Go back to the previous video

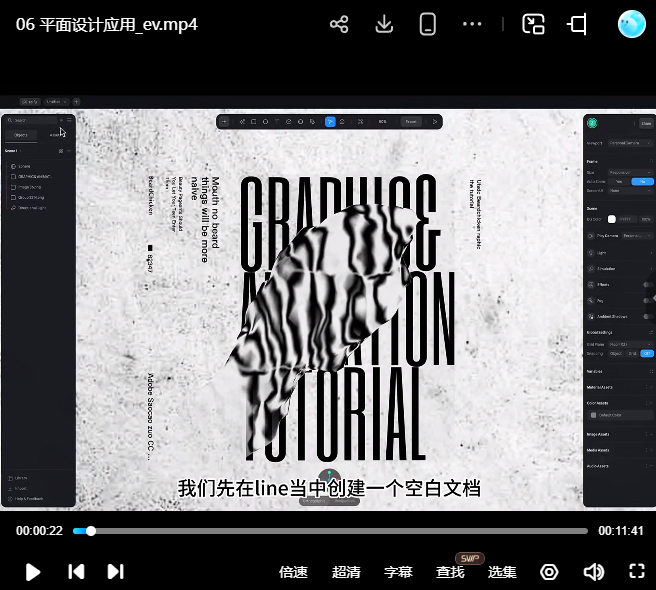[x=76, y=572]
